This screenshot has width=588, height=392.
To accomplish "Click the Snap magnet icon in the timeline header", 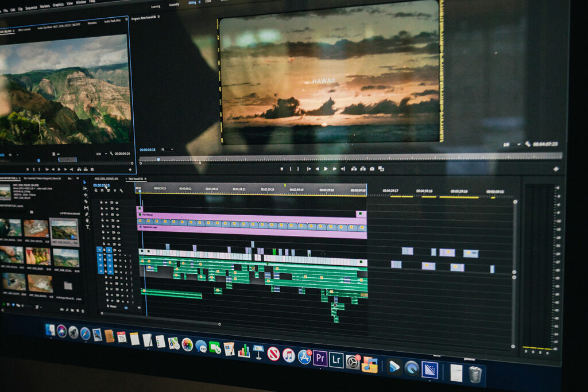I will (102, 191).
